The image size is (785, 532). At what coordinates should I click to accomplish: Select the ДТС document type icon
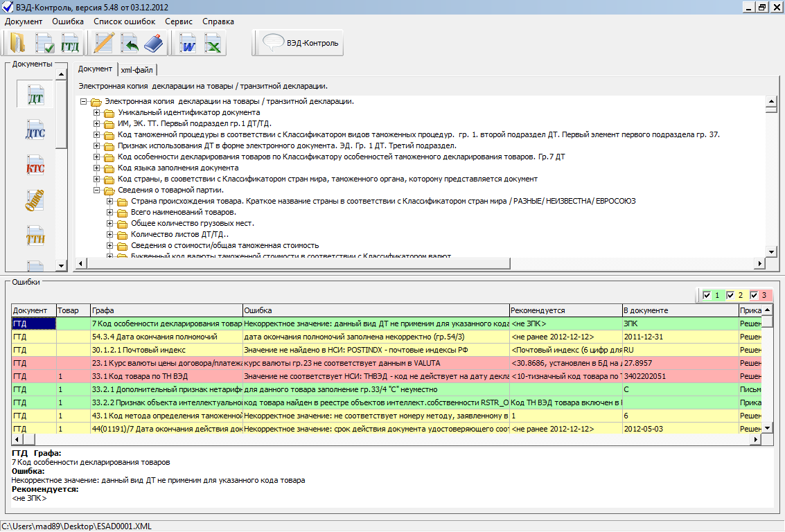[x=35, y=130]
